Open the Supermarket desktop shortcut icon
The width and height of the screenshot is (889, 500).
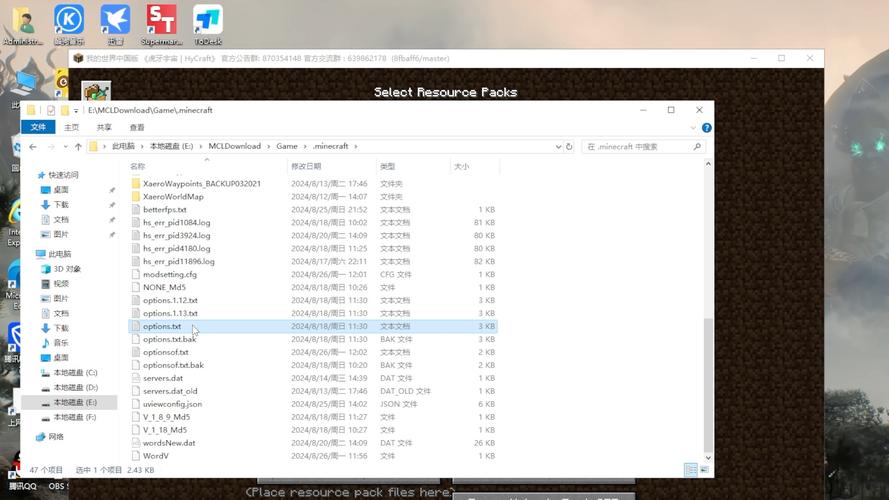[161, 24]
